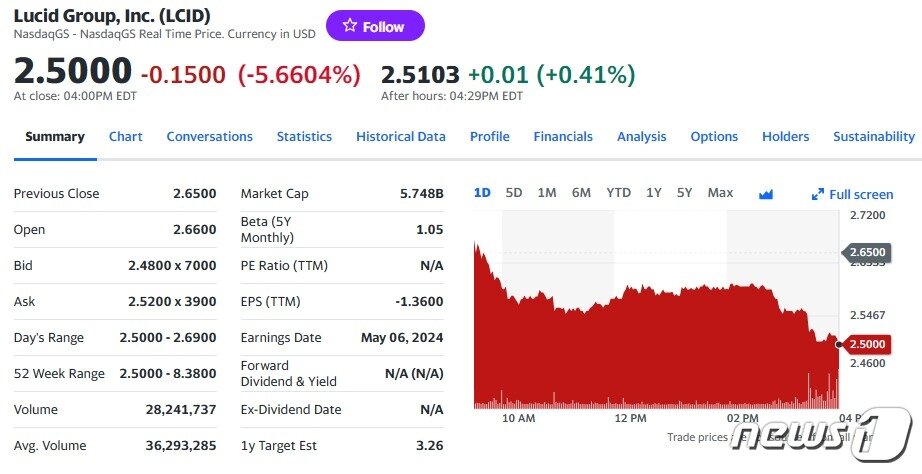Choose the 1M chart range
922x474 pixels.
[x=547, y=193]
